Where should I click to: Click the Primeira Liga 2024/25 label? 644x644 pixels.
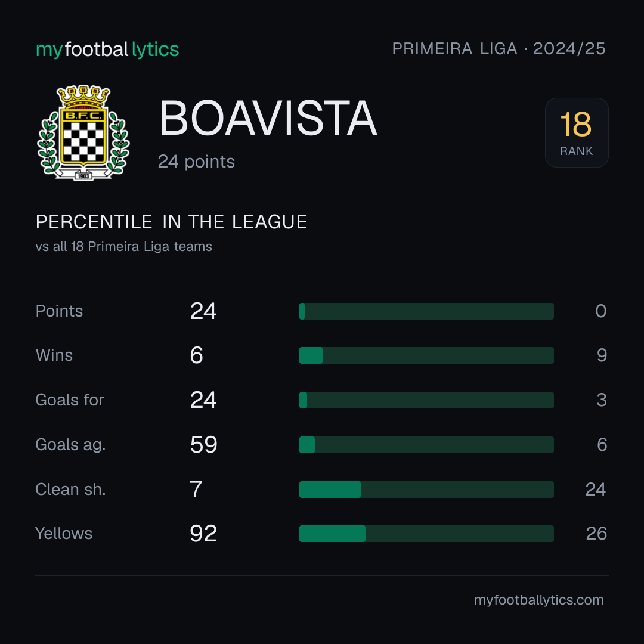[499, 49]
